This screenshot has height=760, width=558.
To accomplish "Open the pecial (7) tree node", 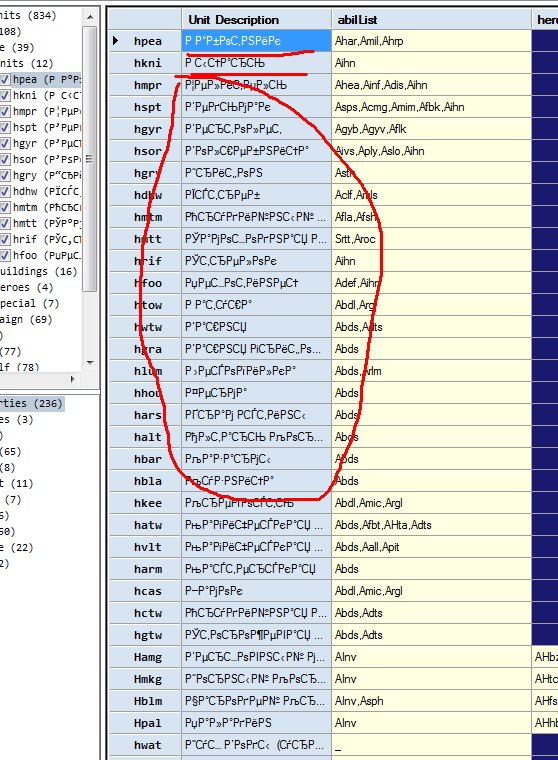I will [x=30, y=303].
